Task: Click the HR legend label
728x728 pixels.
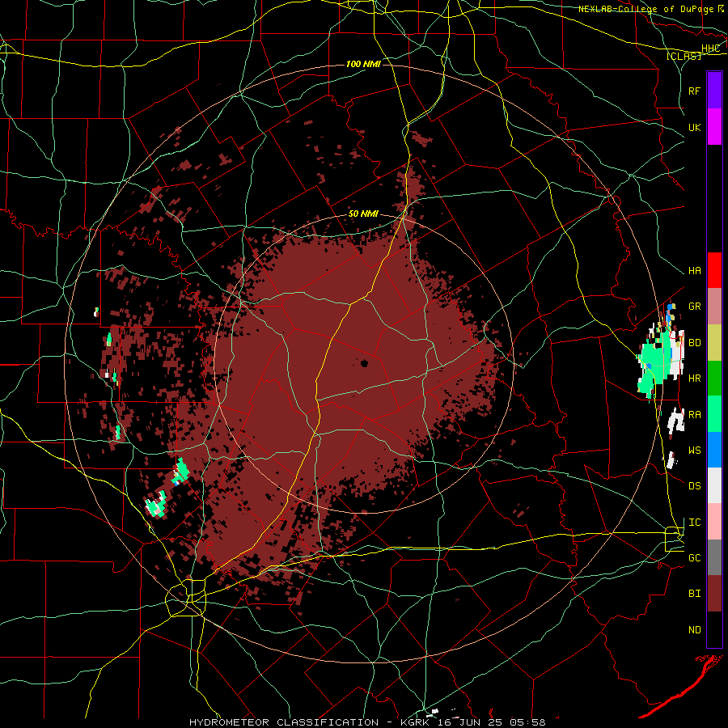Action: (694, 379)
